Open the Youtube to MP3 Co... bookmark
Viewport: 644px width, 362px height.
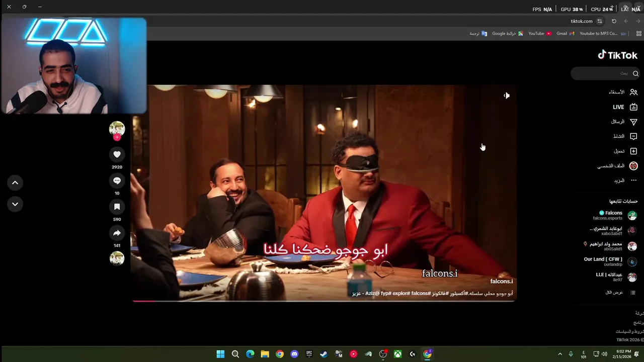[603, 34]
